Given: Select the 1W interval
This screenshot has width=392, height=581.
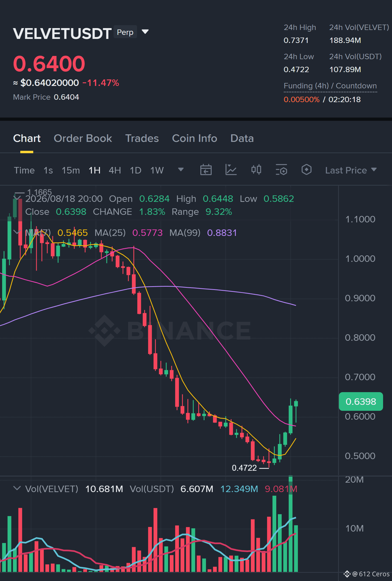Looking at the screenshot, I should tap(157, 170).
